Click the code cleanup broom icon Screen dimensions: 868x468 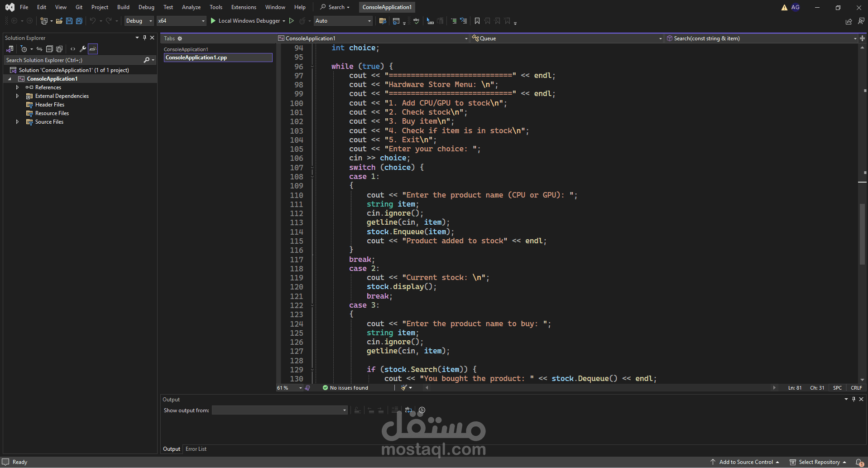click(404, 388)
